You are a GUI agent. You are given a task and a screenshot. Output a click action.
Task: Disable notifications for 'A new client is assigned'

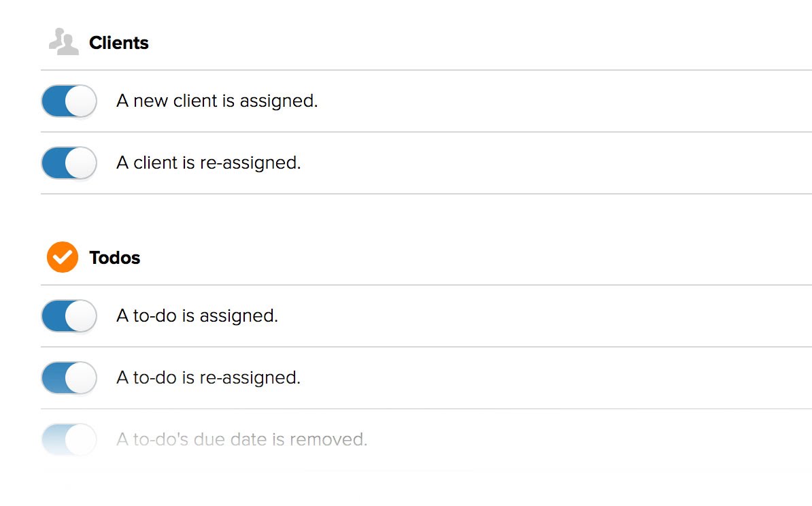(68, 101)
